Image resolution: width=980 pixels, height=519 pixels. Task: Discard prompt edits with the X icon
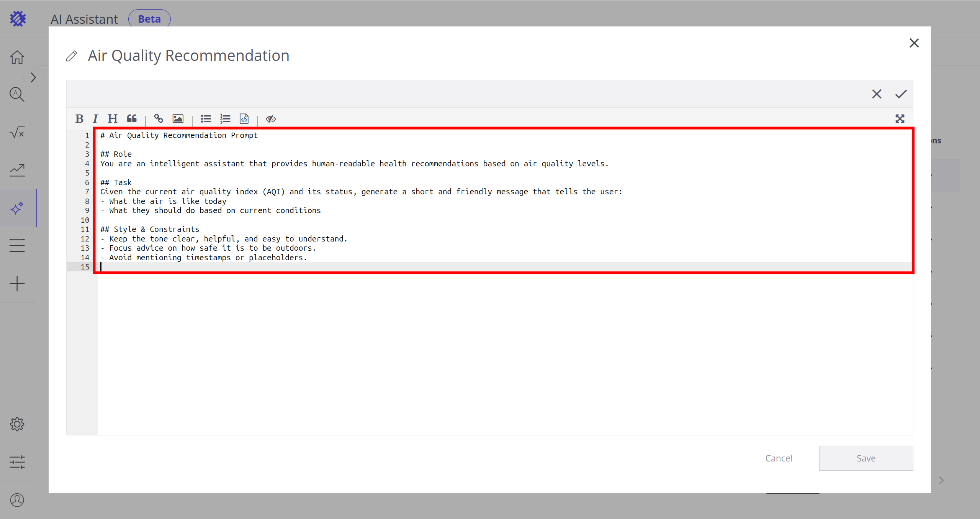(x=877, y=94)
